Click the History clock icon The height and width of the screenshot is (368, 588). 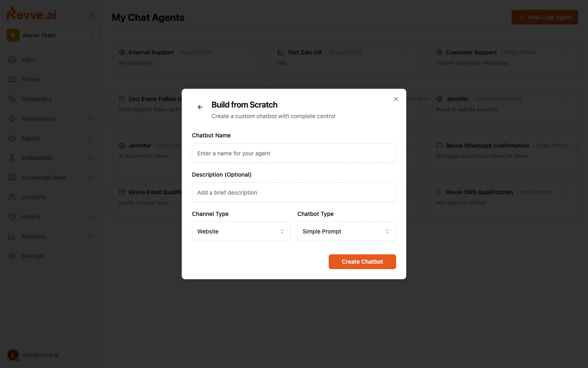[x=12, y=217]
